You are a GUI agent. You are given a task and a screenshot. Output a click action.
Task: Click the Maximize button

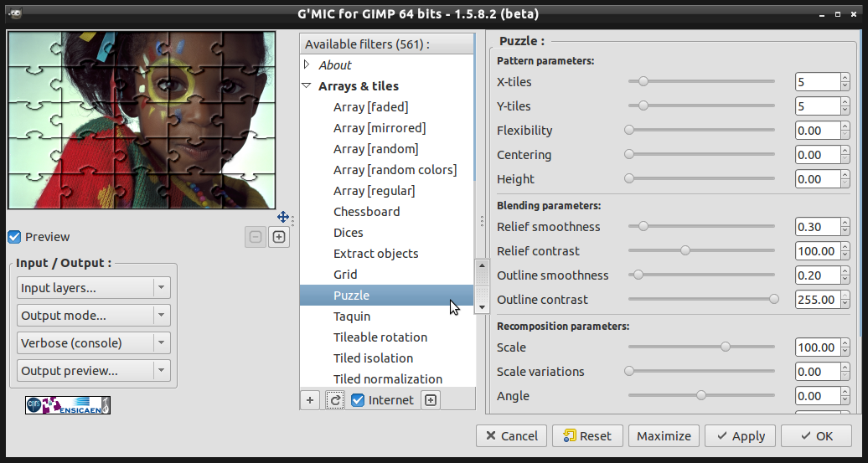(x=664, y=436)
